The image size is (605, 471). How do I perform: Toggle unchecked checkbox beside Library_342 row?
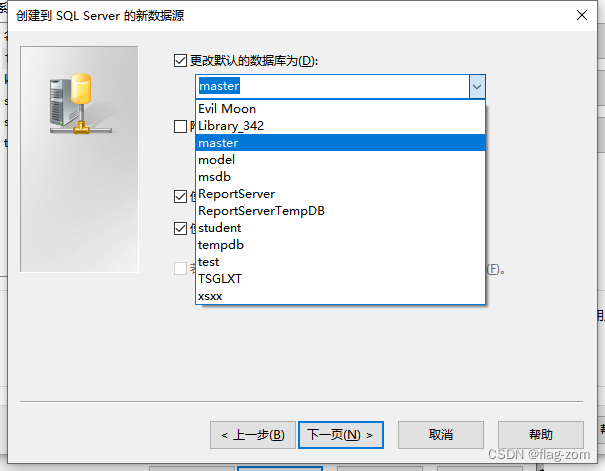(x=180, y=126)
